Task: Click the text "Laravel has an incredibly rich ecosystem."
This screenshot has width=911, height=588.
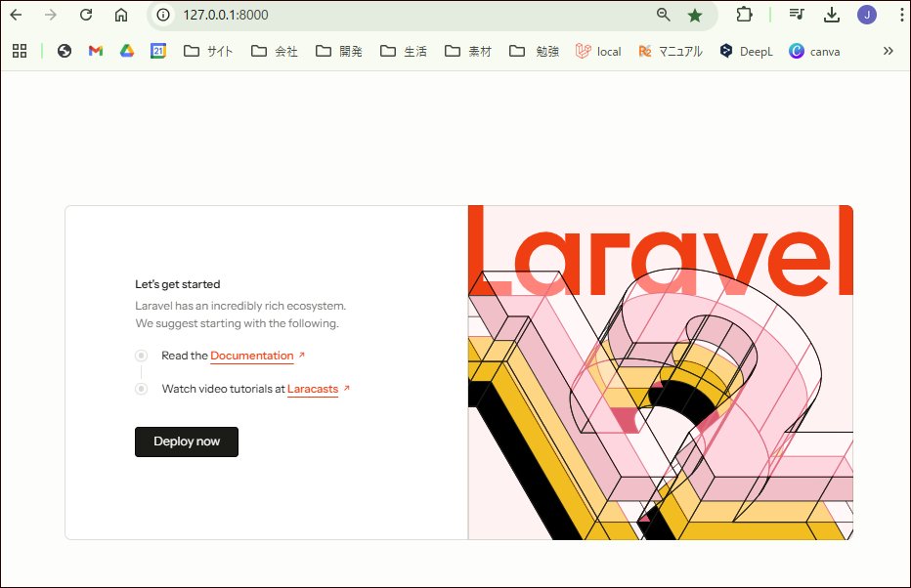Action: [240, 306]
